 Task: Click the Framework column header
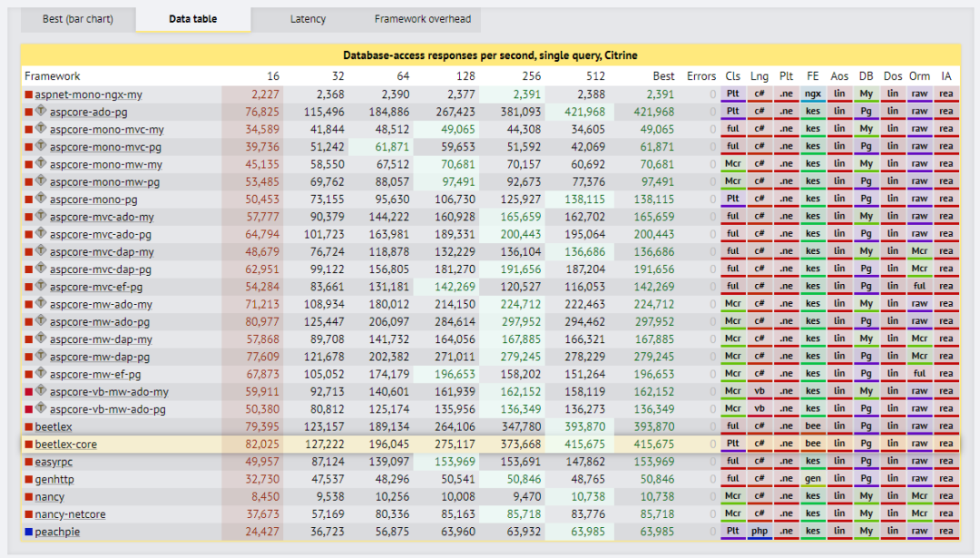pyautogui.click(x=53, y=76)
